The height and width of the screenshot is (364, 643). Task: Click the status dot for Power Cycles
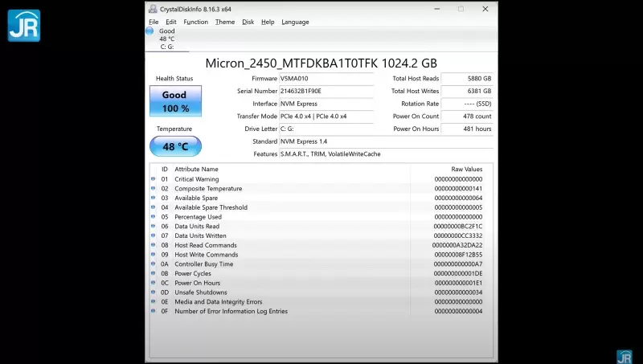(154, 273)
